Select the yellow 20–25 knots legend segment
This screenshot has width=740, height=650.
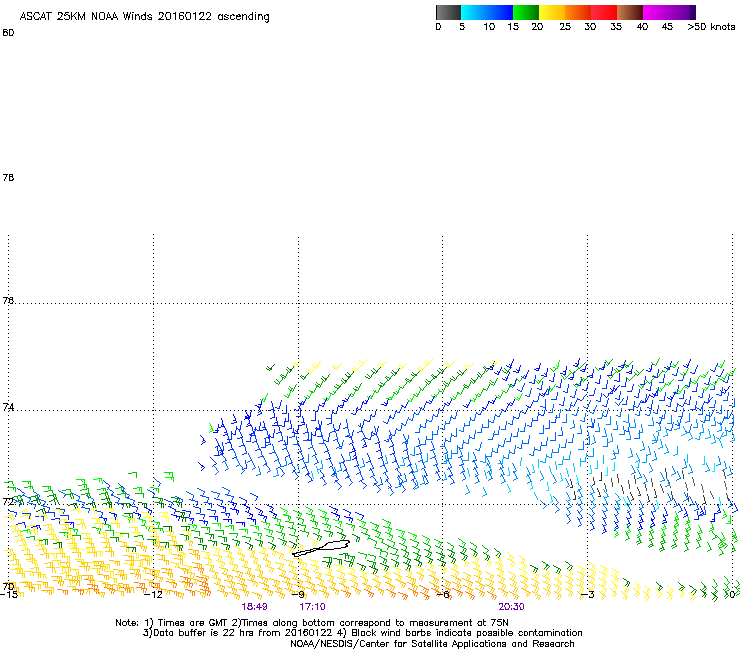click(x=552, y=12)
